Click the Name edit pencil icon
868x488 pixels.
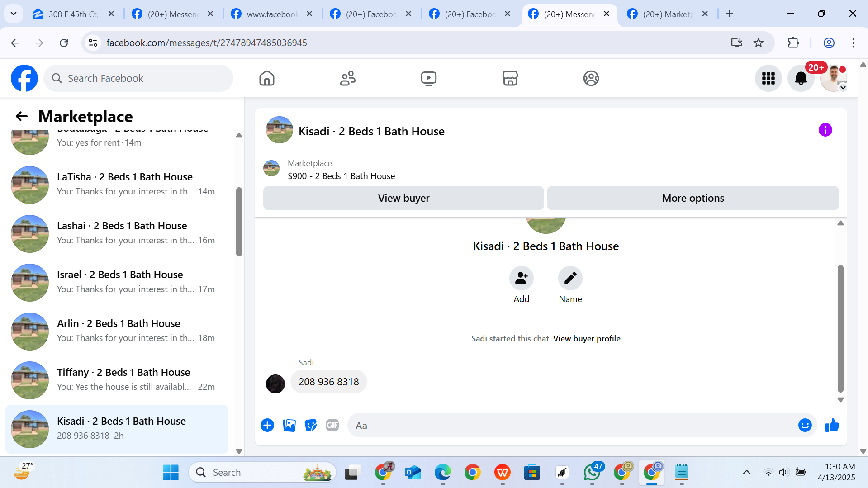(x=570, y=278)
